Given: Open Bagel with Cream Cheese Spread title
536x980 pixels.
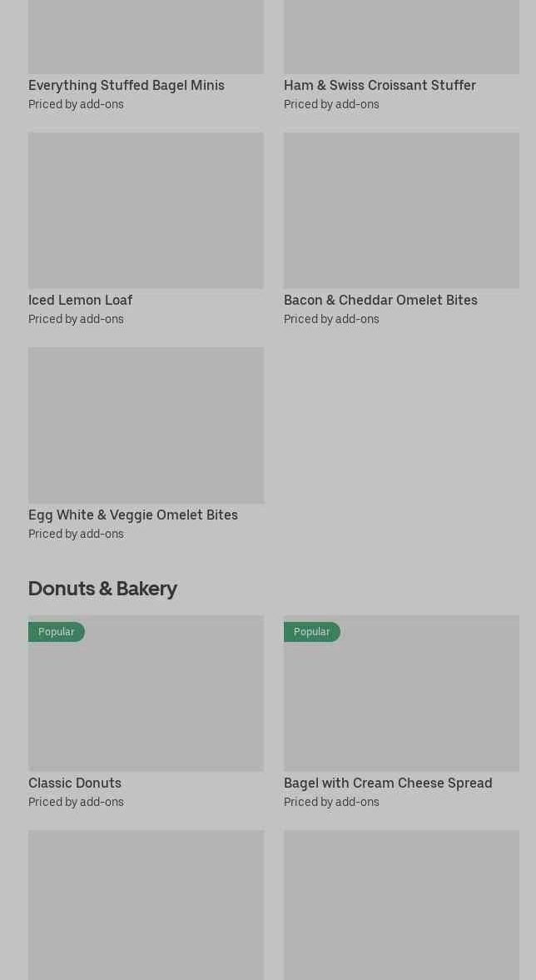Looking at the screenshot, I should tap(388, 784).
